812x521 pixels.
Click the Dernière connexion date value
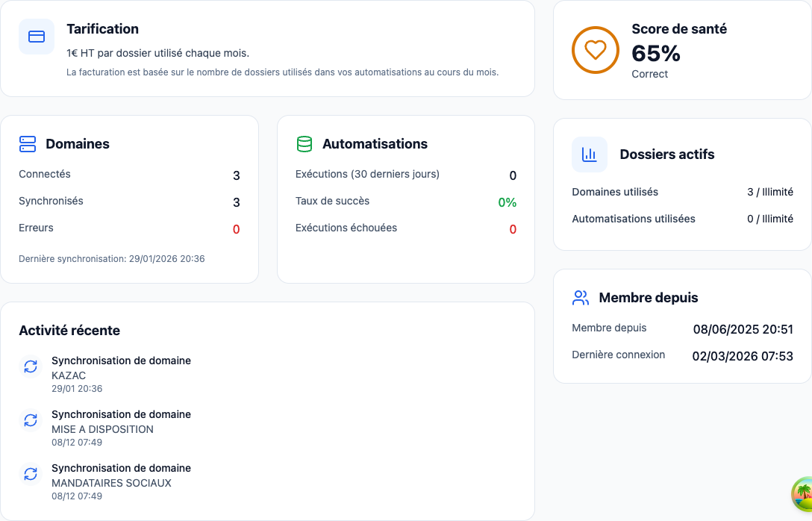tap(743, 357)
